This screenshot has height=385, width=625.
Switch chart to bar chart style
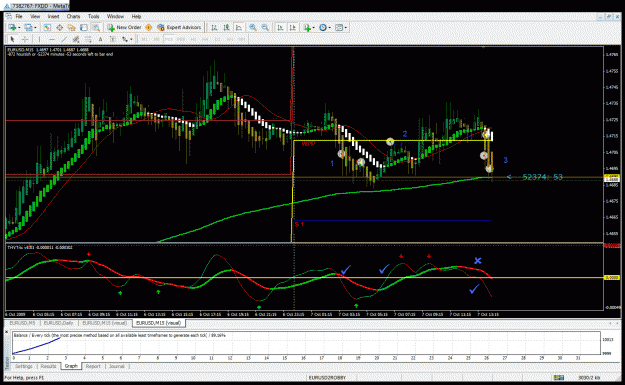pyautogui.click(x=214, y=28)
